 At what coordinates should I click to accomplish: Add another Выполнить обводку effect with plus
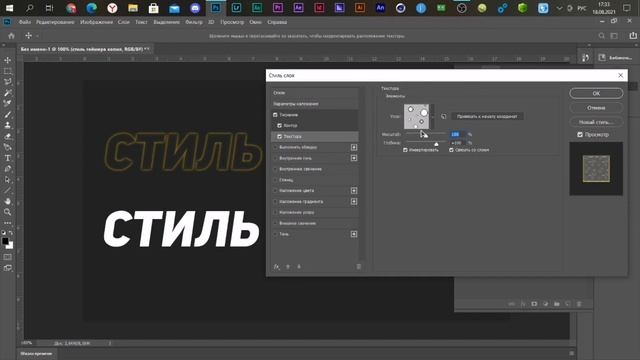coord(354,147)
